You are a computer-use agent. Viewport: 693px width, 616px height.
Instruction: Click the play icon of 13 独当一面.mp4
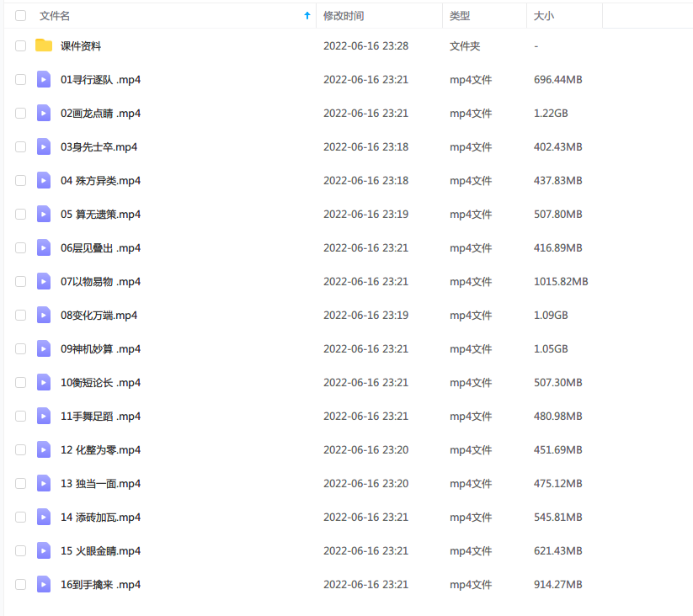tap(43, 483)
